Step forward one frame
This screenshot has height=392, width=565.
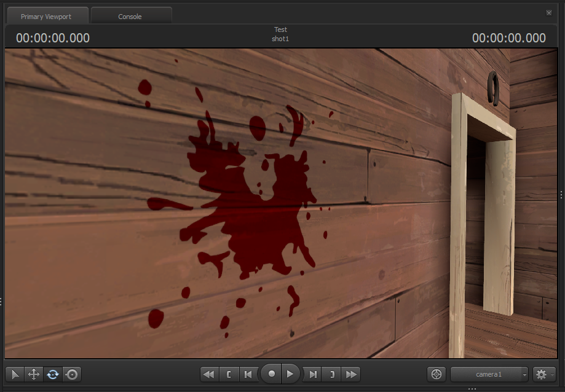313,374
